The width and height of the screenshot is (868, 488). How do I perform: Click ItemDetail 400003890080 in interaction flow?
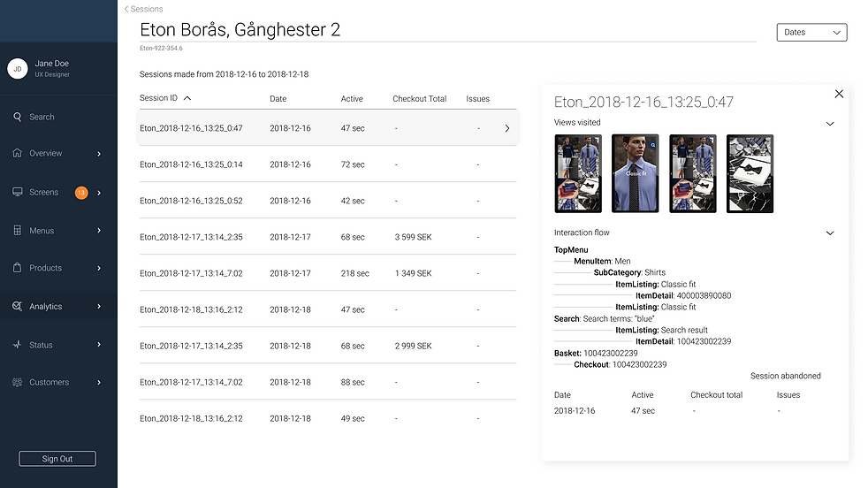[683, 296]
